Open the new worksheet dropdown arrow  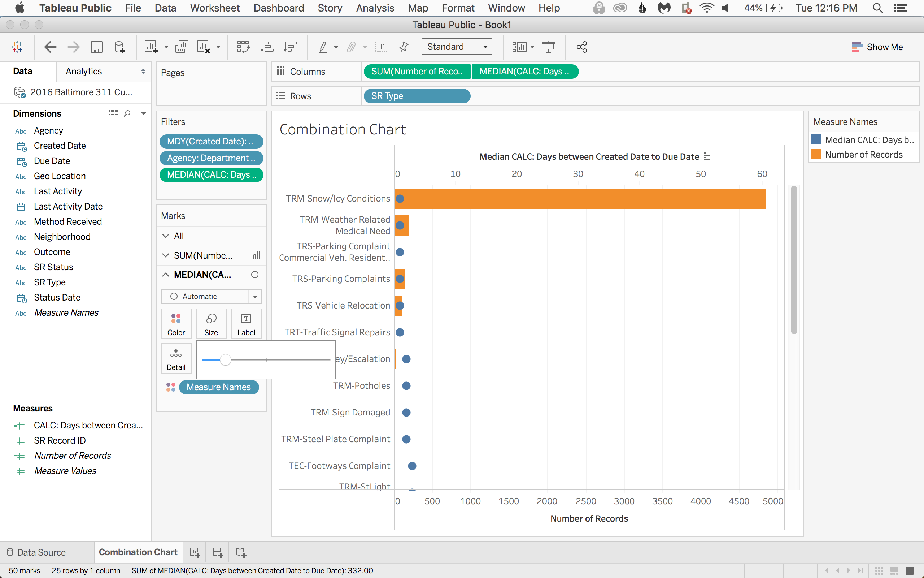pyautogui.click(x=166, y=47)
